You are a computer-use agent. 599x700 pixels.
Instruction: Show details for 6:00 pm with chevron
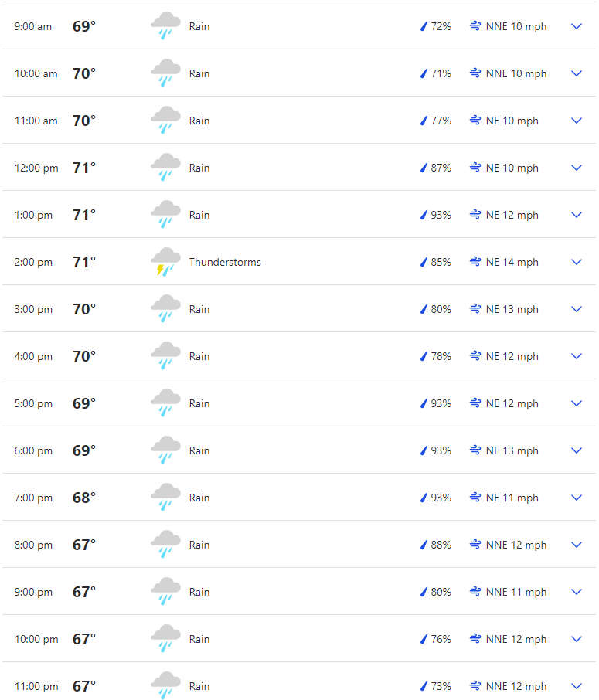577,450
